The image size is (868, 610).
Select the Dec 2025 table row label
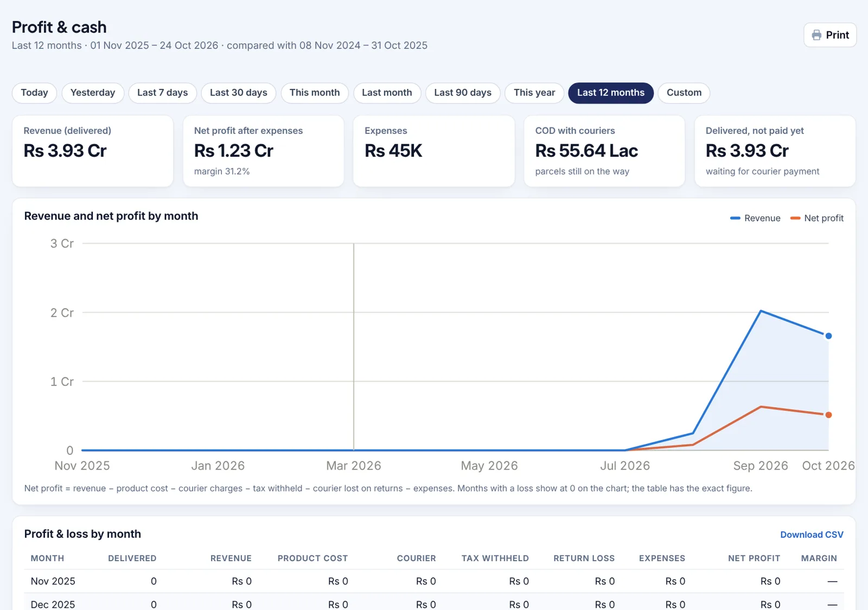tap(53, 605)
